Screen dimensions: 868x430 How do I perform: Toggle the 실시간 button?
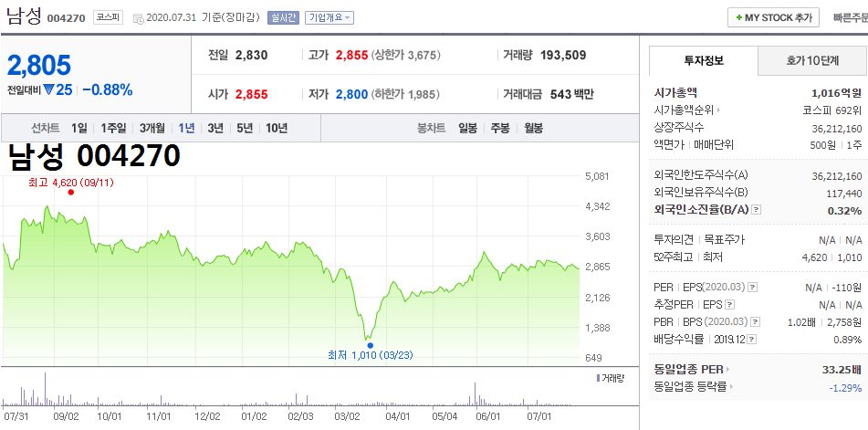pyautogui.click(x=284, y=17)
